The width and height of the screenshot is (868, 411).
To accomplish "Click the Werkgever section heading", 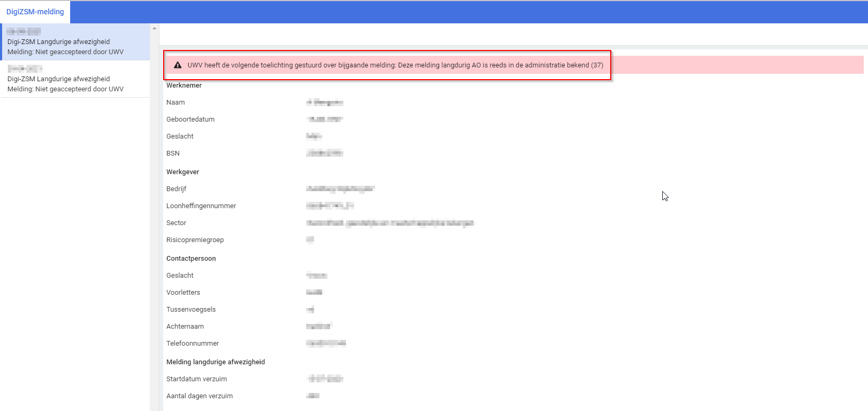I will tap(182, 172).
